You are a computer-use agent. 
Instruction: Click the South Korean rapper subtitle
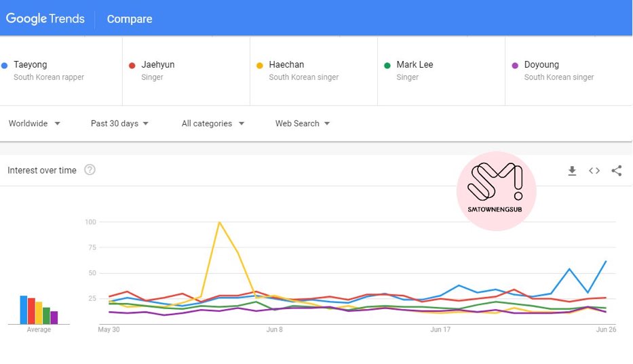pyautogui.click(x=49, y=77)
